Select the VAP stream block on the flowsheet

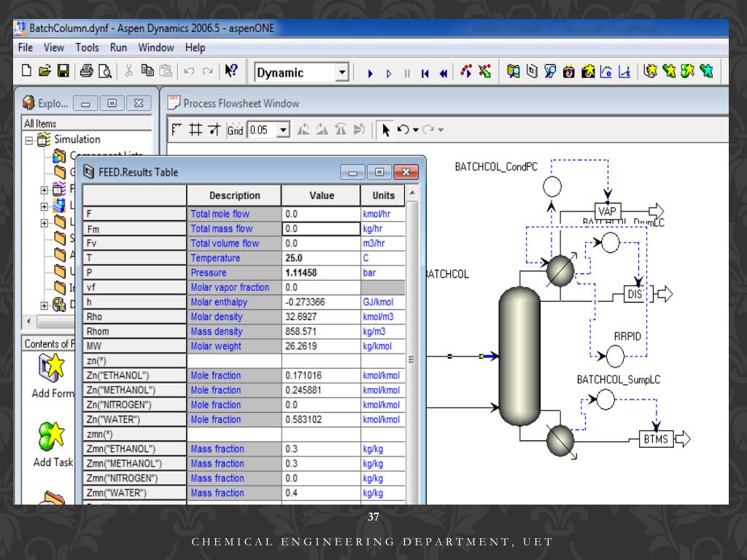[x=608, y=211]
